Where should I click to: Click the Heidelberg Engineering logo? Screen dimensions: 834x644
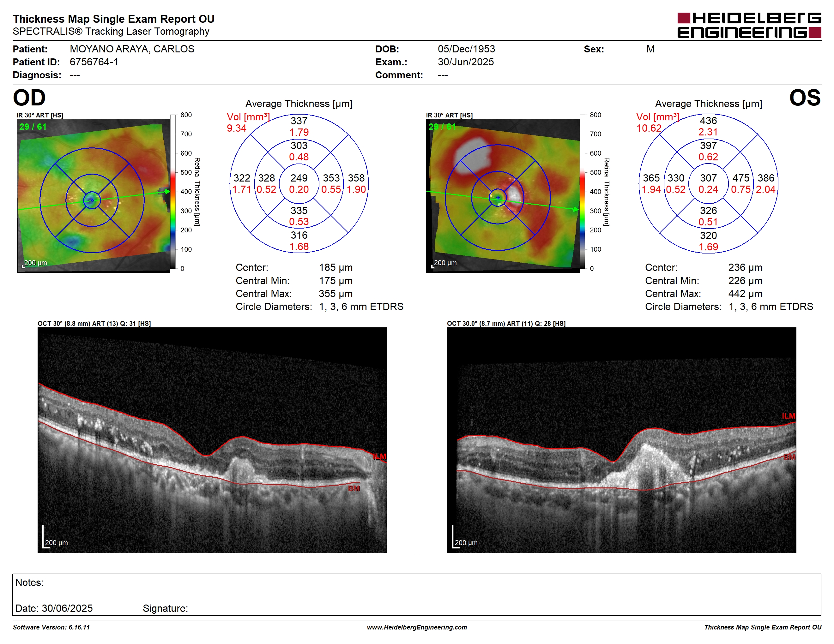[749, 25]
